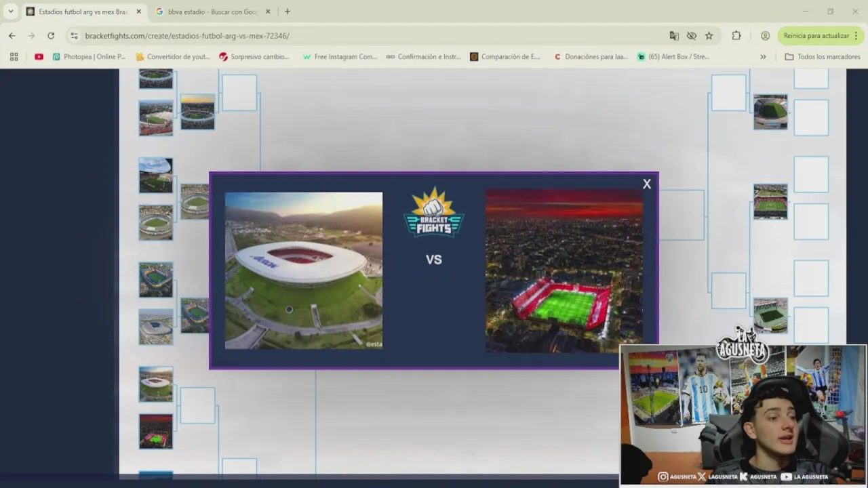Select the striped-pitch stadium thumbnail on right bracket
Image resolution: width=868 pixels, height=488 pixels.
pyautogui.click(x=770, y=201)
